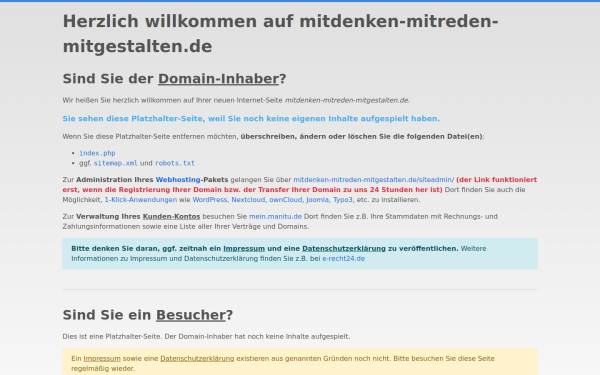This screenshot has width=600, height=375.
Task: Open the mitdenken-mitreden-mitgestalten.de/siteadmin/ link
Action: [373, 179]
